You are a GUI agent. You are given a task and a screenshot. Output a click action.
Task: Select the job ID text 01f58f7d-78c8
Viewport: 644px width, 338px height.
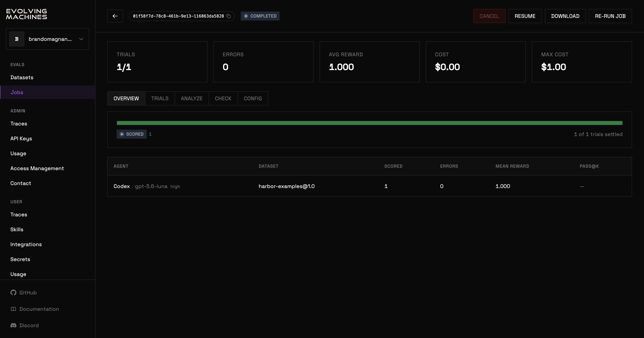(179, 16)
